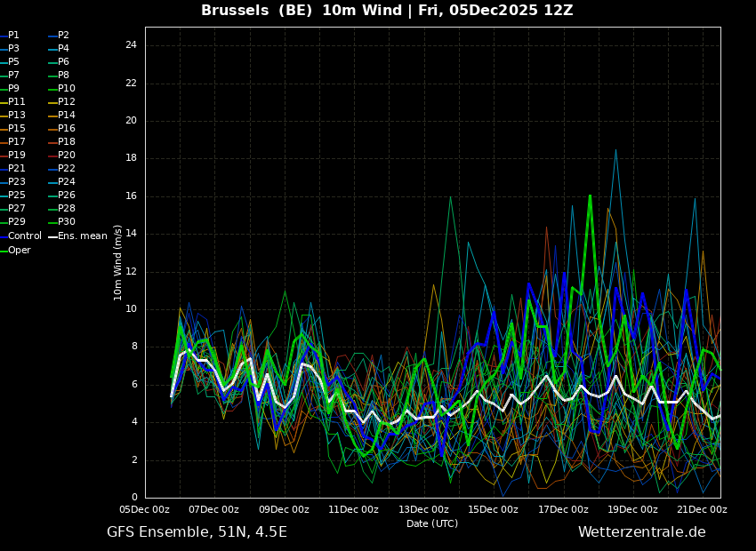Click the GFS Ensemble, 51N, 4.5E caption
The image size is (756, 551).
[x=197, y=532]
